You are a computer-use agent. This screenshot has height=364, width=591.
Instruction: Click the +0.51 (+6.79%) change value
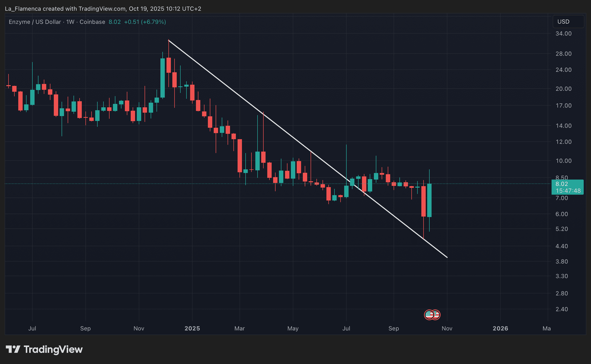click(x=145, y=22)
